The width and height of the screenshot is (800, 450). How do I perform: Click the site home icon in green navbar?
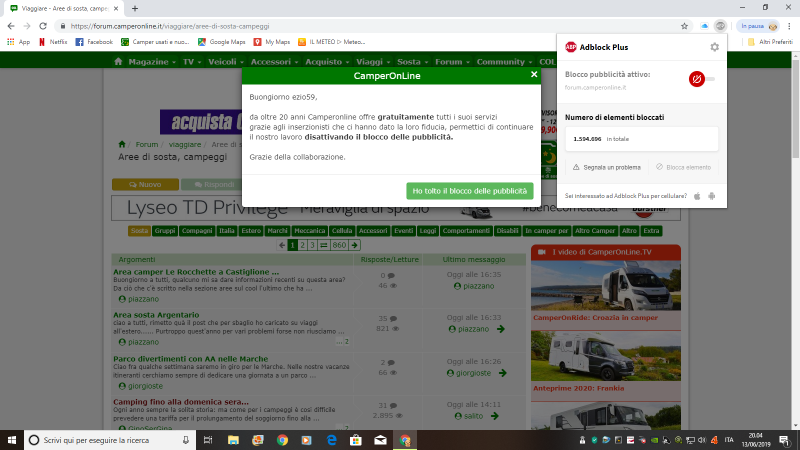pos(119,61)
